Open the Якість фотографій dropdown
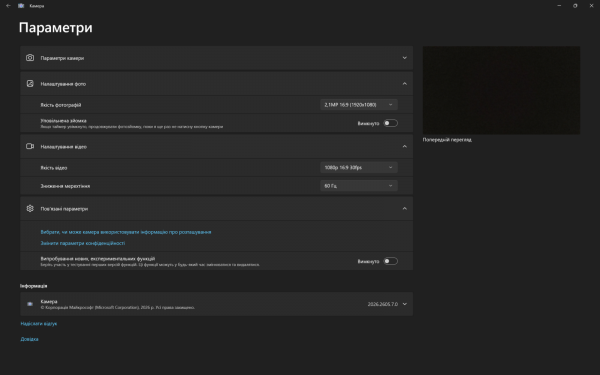The height and width of the screenshot is (375, 600). (x=359, y=104)
